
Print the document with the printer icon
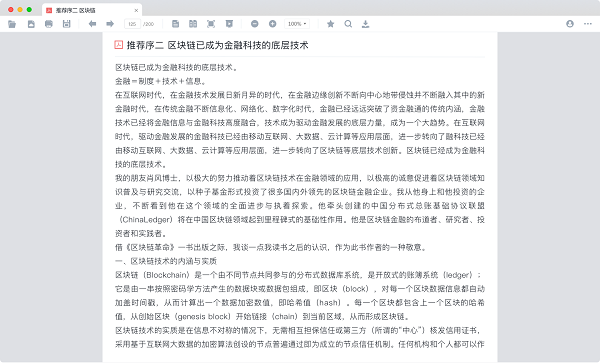click(49, 24)
